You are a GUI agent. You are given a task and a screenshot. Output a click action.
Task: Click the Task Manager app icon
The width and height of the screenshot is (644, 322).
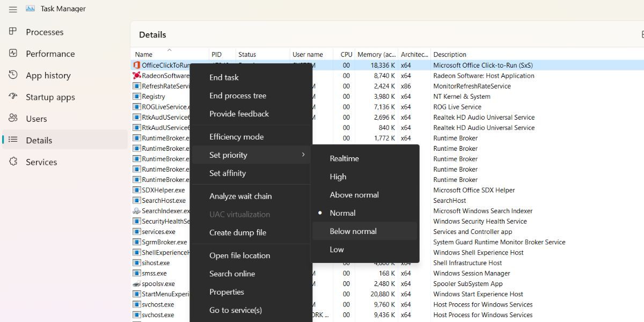(x=30, y=9)
